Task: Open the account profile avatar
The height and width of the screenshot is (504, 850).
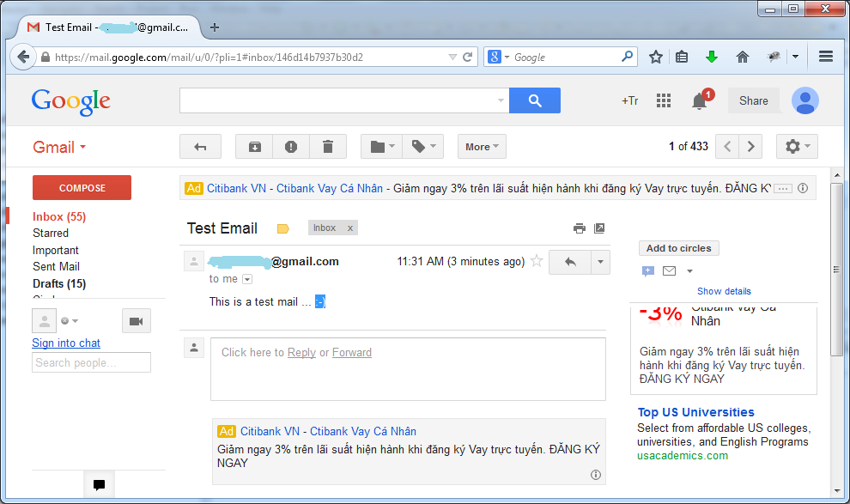Action: (x=805, y=100)
